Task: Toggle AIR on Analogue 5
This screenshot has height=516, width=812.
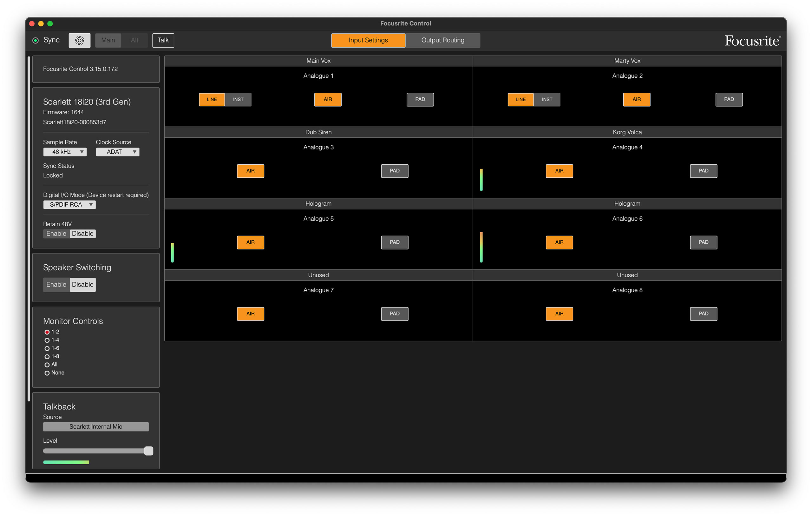Action: (x=251, y=242)
